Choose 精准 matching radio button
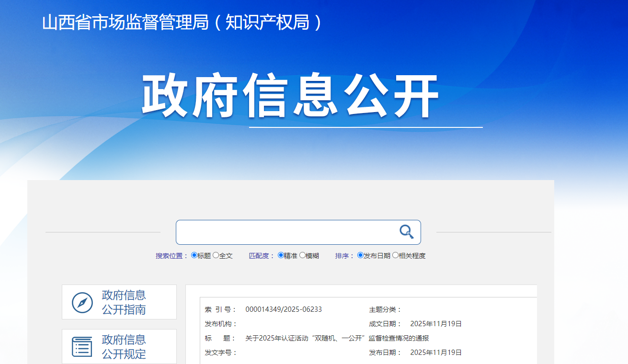 pos(281,255)
